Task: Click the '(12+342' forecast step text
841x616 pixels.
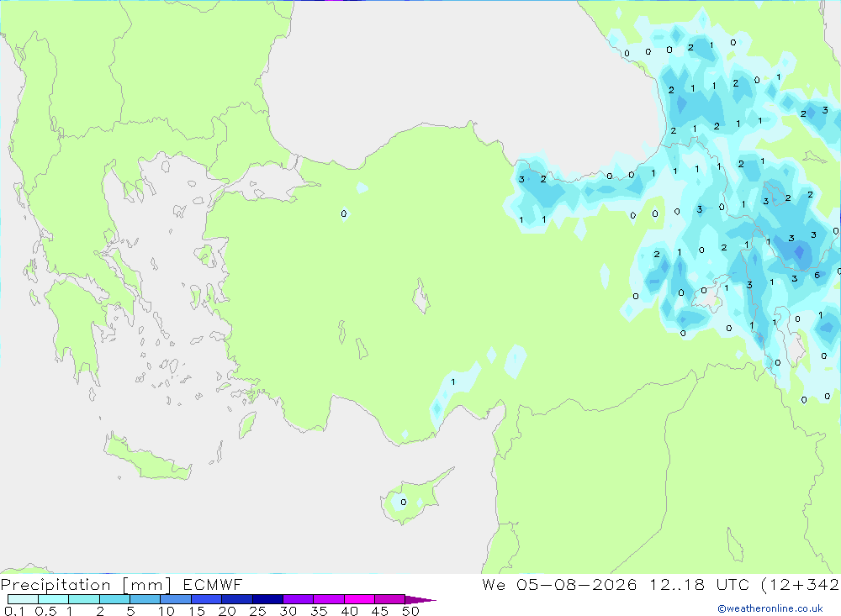Action: (x=801, y=585)
